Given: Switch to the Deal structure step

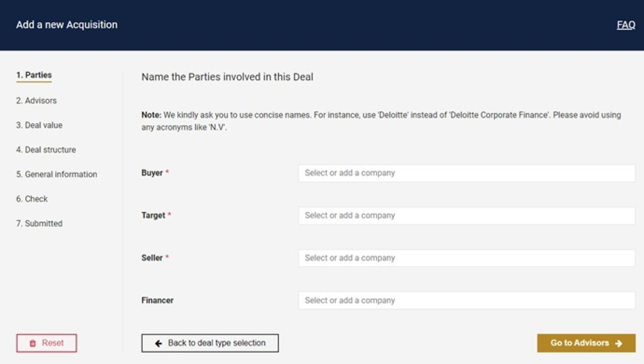Looking at the screenshot, I should coord(46,150).
